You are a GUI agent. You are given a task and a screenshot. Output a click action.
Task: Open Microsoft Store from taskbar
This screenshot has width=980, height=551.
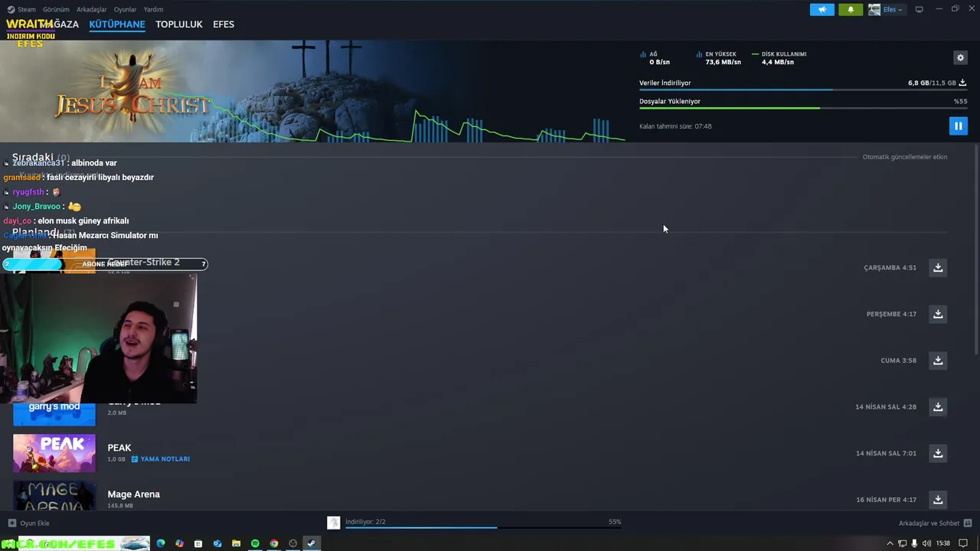[198, 543]
